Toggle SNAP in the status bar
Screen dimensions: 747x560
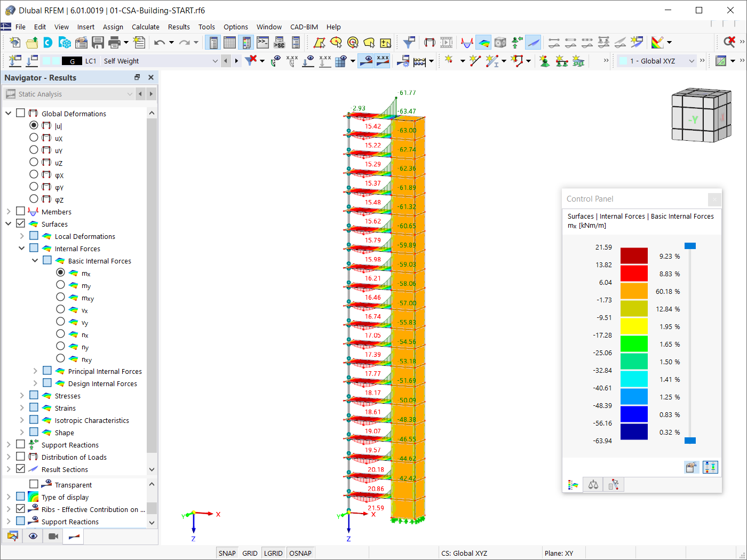coord(227,553)
